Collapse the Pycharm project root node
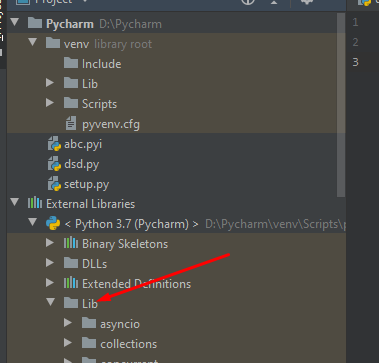 point(15,23)
